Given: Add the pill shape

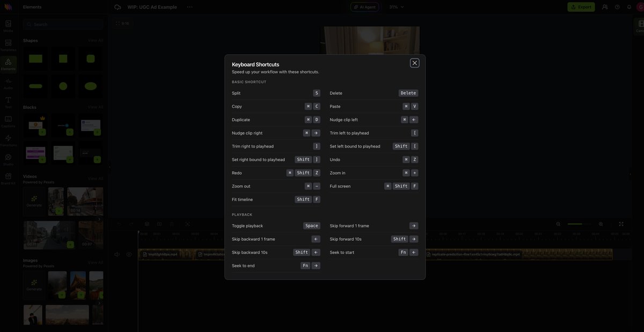Looking at the screenshot, I should 35,86.
